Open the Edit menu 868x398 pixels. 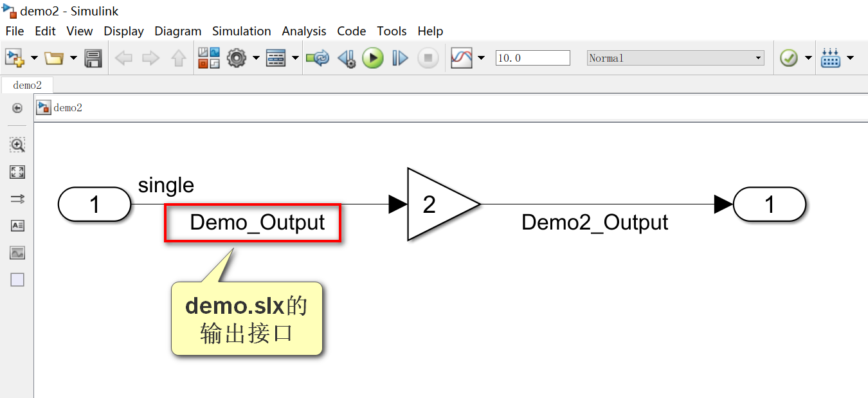pyautogui.click(x=45, y=31)
